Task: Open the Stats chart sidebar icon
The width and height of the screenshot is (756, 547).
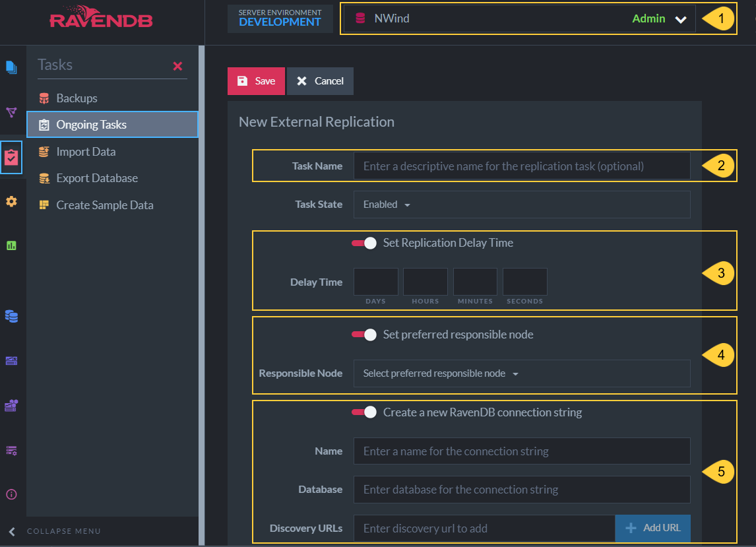Action: click(11, 245)
